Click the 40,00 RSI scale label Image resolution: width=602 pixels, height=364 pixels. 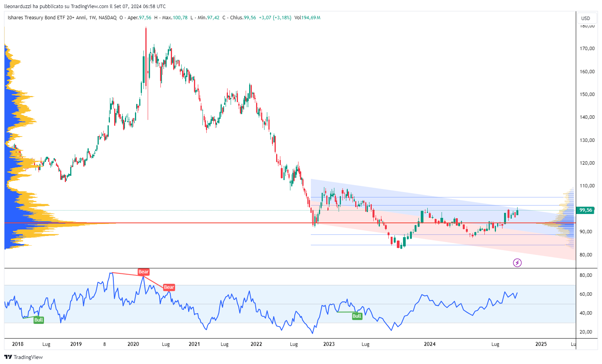pos(586,313)
